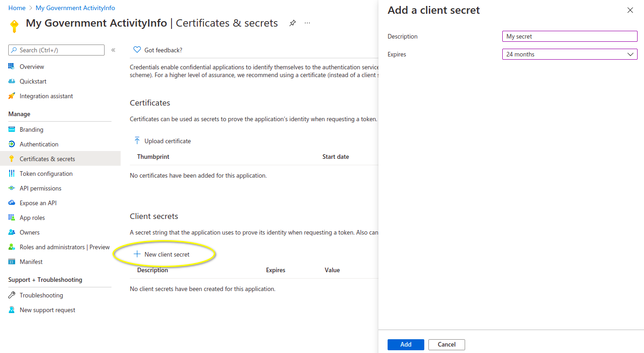Click the API permissions icon
Screen dimensions: 644x353
[x=11, y=188]
